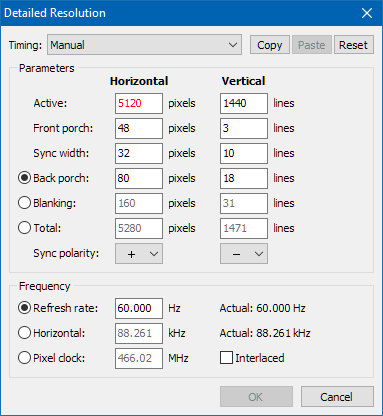Click the horizontal Total field showing 5280
Viewport: 383px width, 416px height.
(x=139, y=228)
